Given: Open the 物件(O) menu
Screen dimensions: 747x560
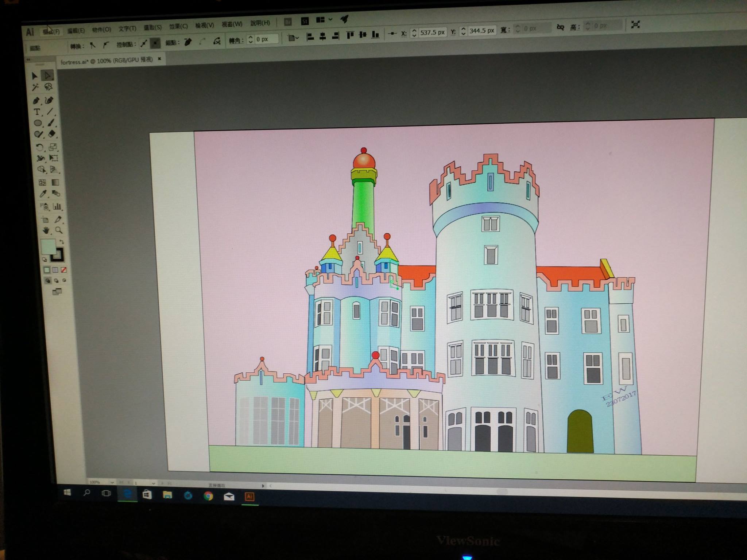Looking at the screenshot, I should [x=101, y=30].
